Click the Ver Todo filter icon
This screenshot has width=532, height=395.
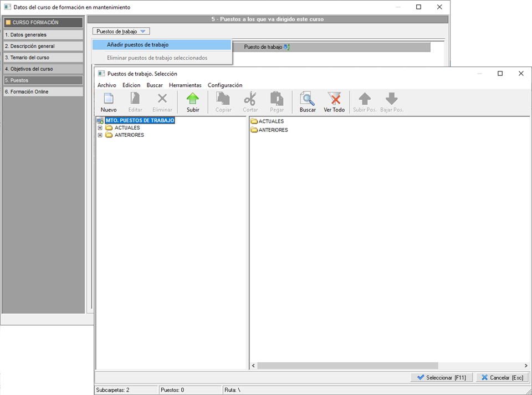[334, 100]
